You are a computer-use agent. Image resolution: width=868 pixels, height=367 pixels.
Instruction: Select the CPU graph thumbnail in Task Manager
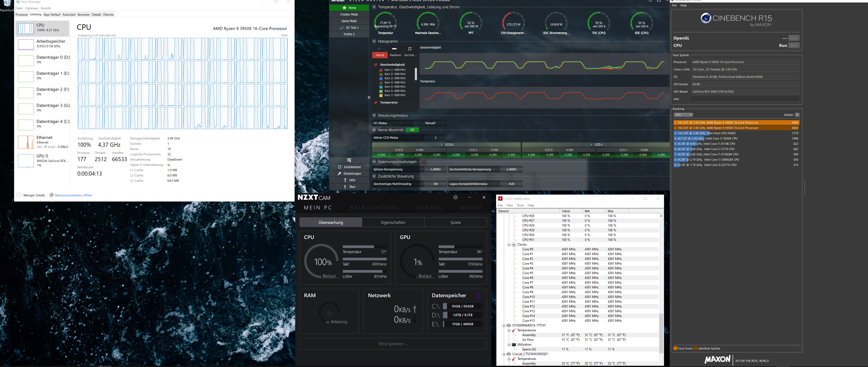(26, 29)
